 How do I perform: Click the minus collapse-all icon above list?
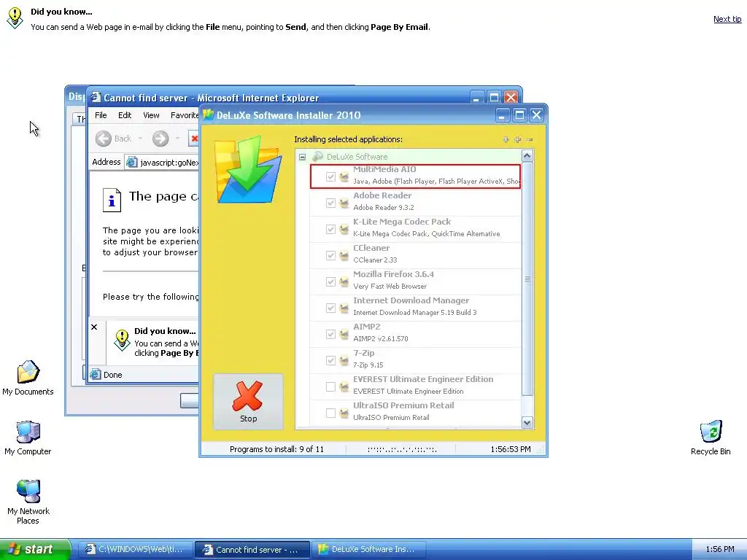tap(530, 139)
